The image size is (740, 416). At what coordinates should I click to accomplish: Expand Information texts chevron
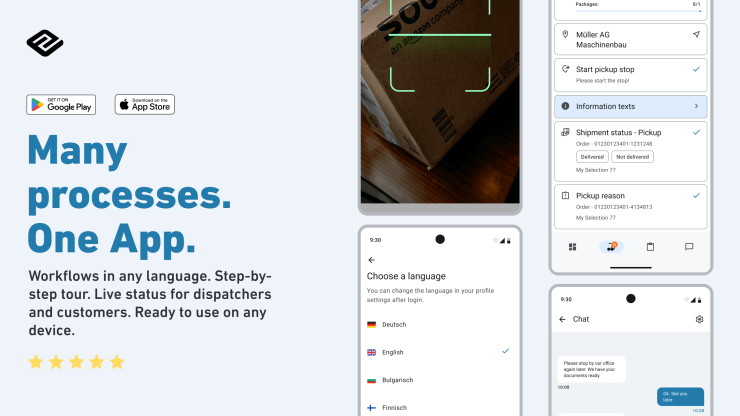coord(696,106)
